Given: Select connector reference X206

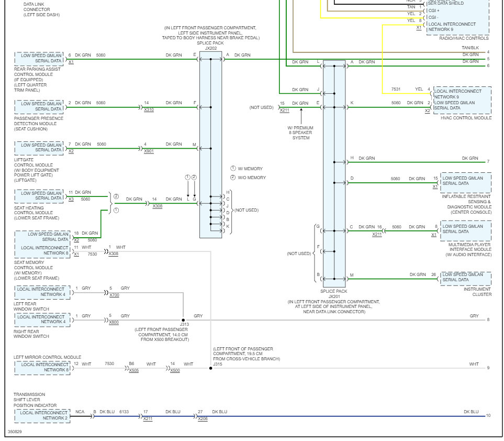Looking at the screenshot, I should tap(203, 419).
